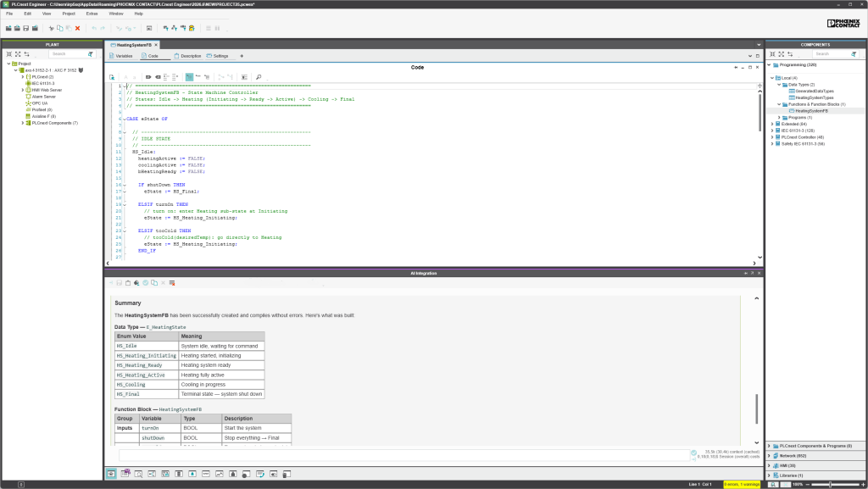
Task: Click the magnifier window icon in bottom toolbar
Action: (x=138, y=474)
